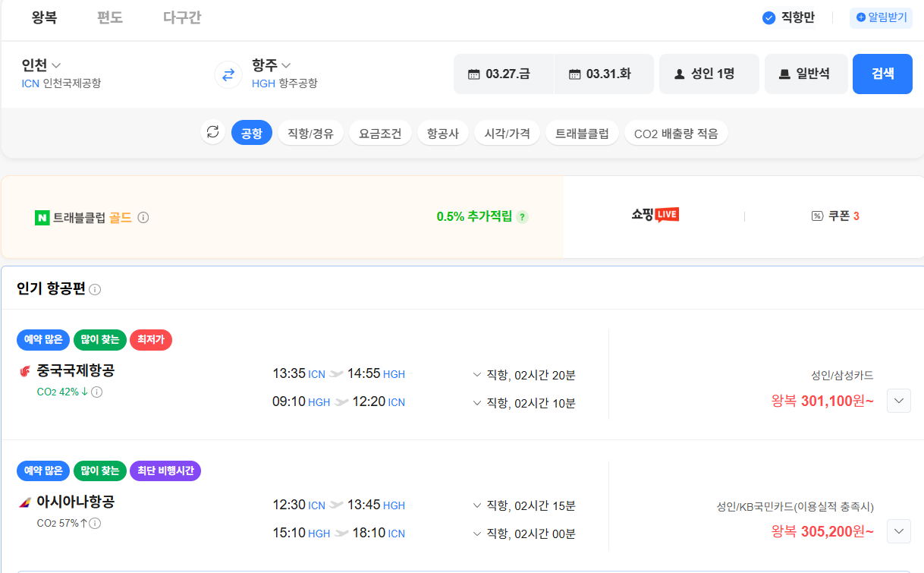Viewport: 924px width, 573px height.
Task: Click the swap departure and arrival icon
Action: (228, 74)
